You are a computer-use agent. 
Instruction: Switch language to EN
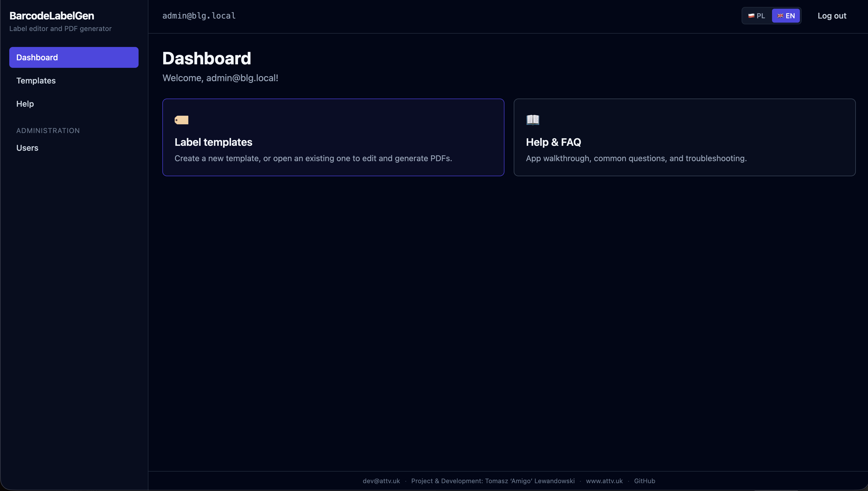[x=786, y=16]
